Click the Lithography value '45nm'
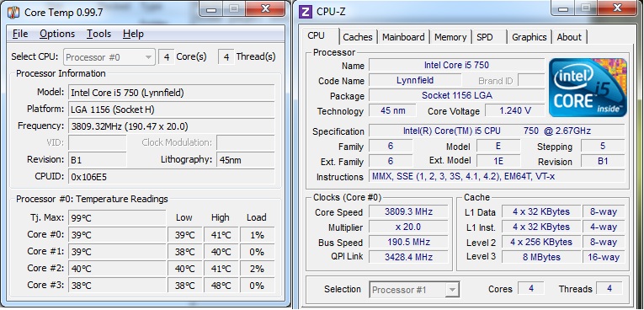This screenshot has width=644, height=310. click(x=245, y=160)
